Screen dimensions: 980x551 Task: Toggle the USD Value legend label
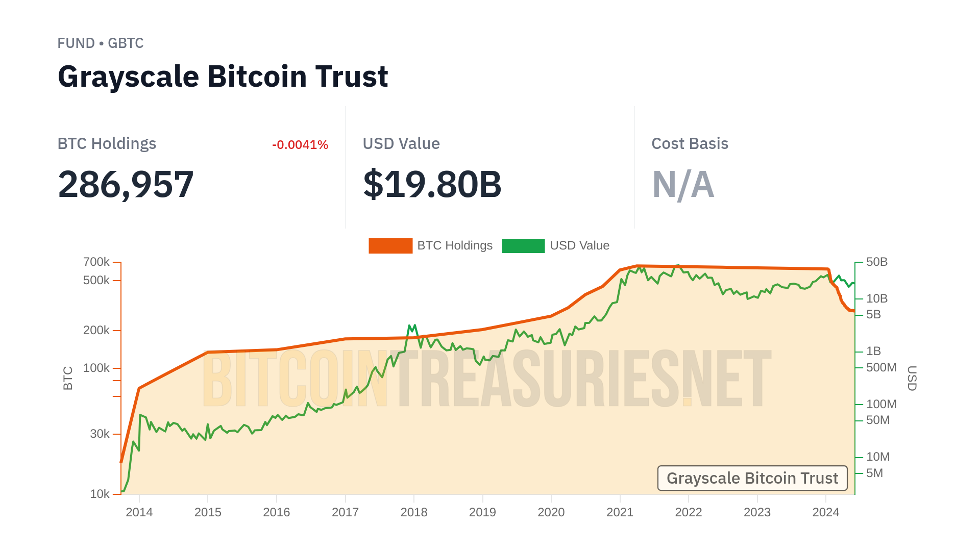pos(579,245)
